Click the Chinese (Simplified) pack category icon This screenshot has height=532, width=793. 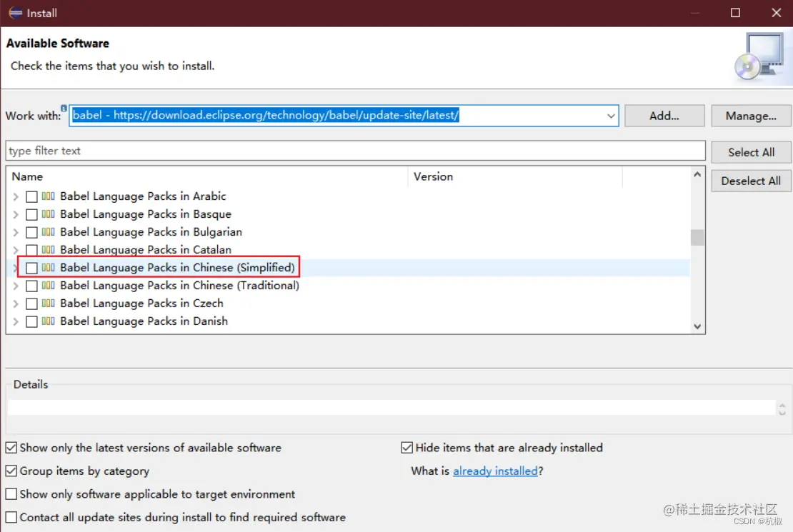(48, 268)
